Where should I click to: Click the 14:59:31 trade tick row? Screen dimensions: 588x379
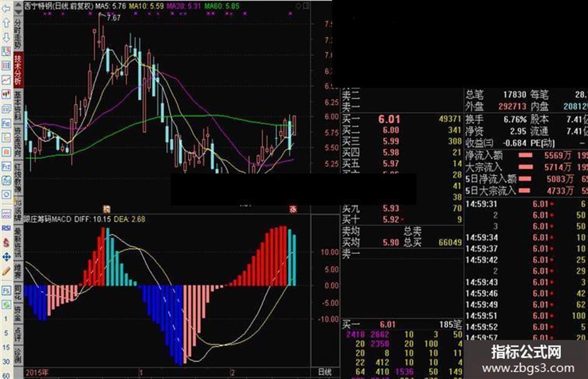pyautogui.click(x=526, y=204)
